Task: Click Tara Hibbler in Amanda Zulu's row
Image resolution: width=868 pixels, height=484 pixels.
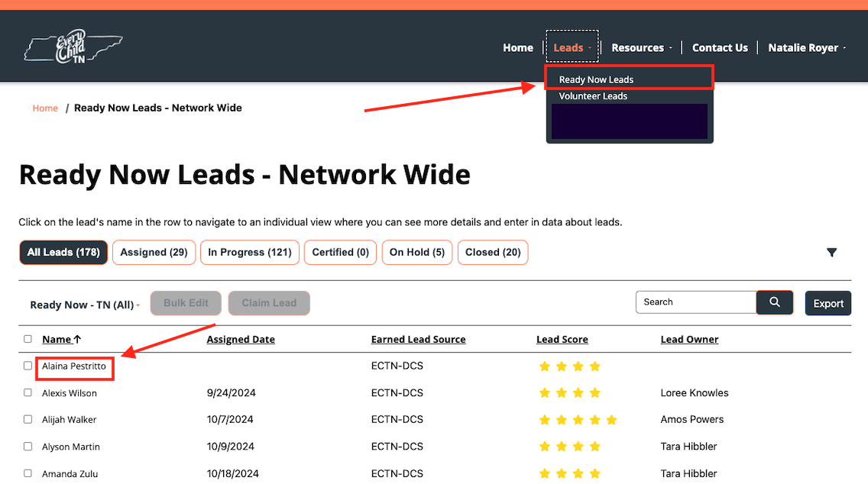Action: tap(688, 474)
